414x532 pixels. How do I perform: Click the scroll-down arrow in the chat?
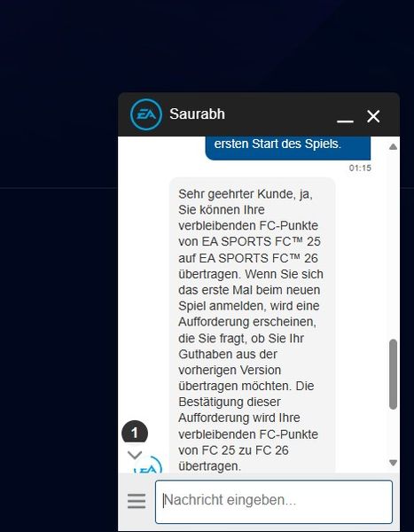tap(393, 463)
